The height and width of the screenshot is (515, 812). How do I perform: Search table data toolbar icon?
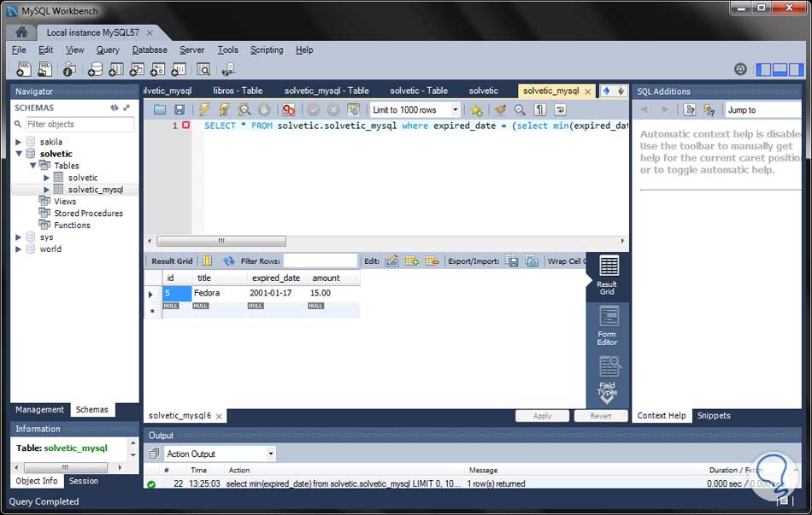[x=203, y=69]
